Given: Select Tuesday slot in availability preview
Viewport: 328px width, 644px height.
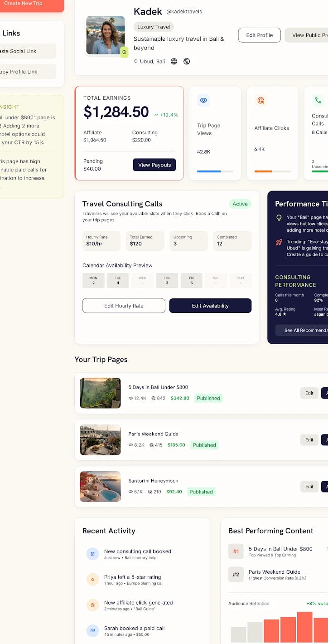Looking at the screenshot, I should point(118,281).
